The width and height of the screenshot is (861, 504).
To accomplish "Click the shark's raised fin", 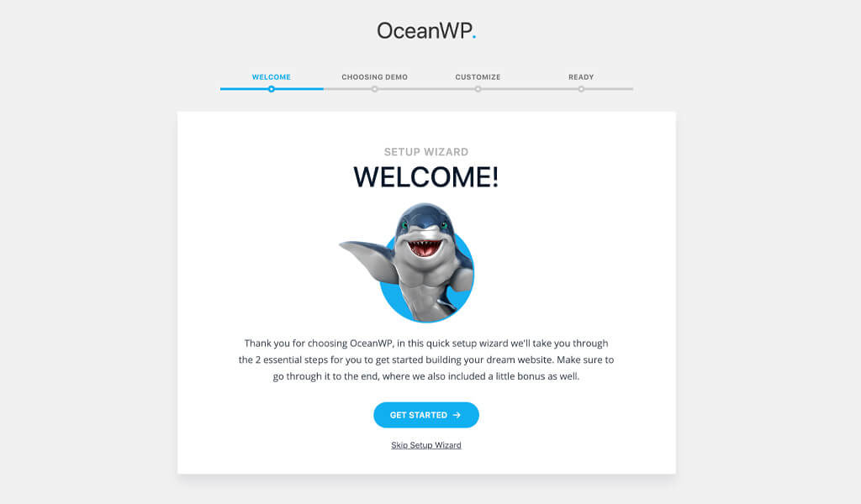I will tap(365, 257).
